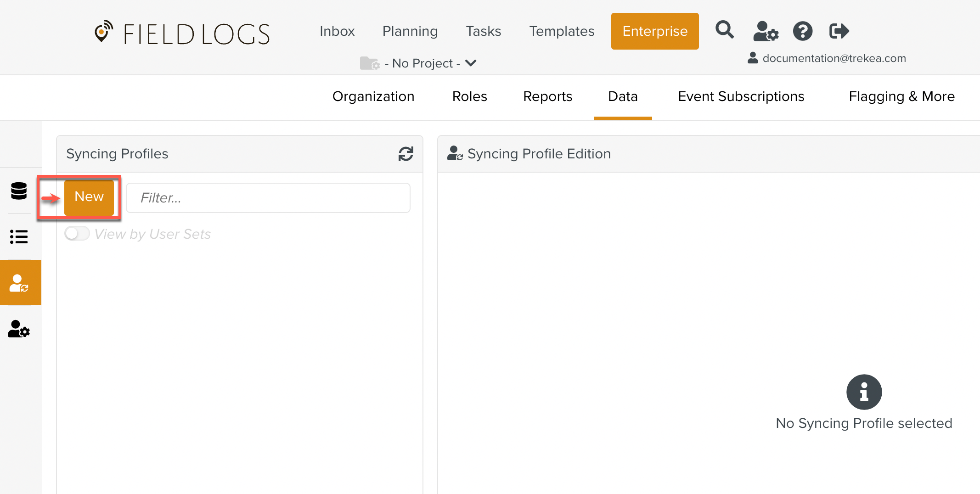Click inside the Filter field
Screen dimensions: 980x494
268,198
